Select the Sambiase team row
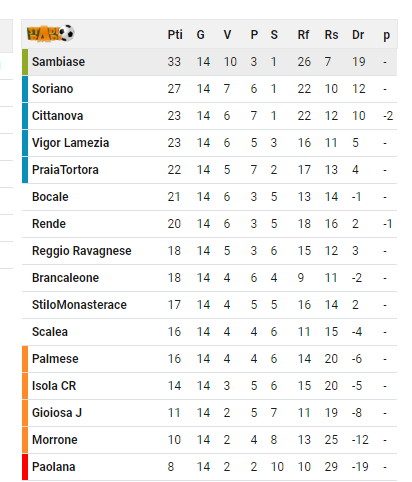The image size is (412, 482). (x=209, y=62)
